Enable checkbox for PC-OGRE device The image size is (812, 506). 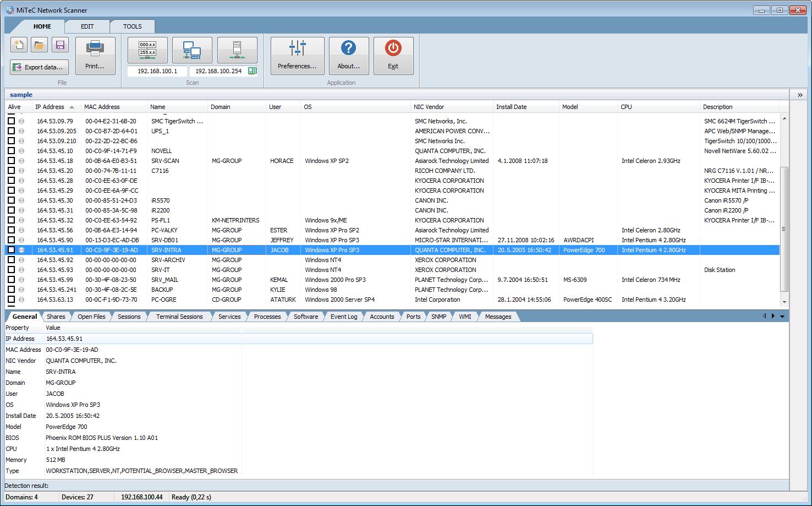click(11, 300)
